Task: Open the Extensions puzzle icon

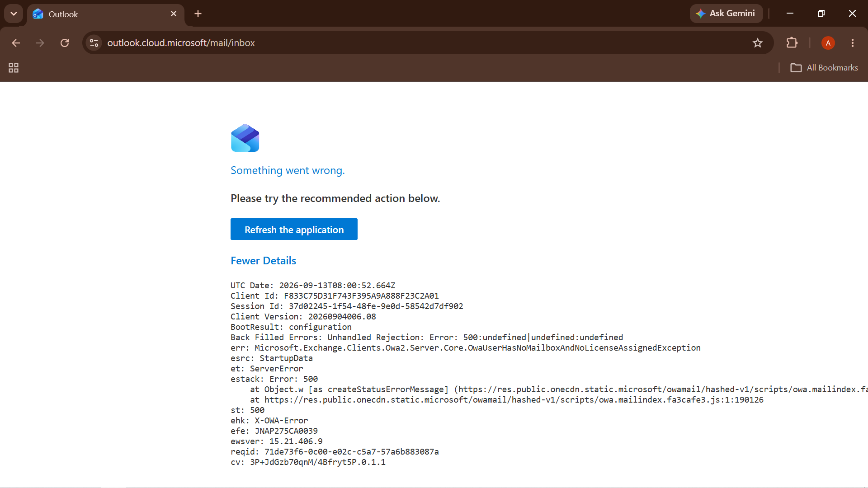Action: 792,43
